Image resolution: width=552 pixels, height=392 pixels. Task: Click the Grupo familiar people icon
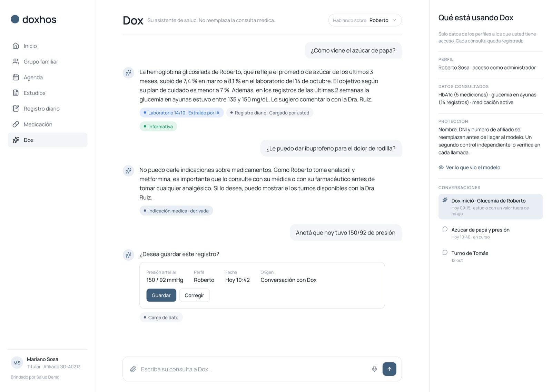click(x=16, y=62)
